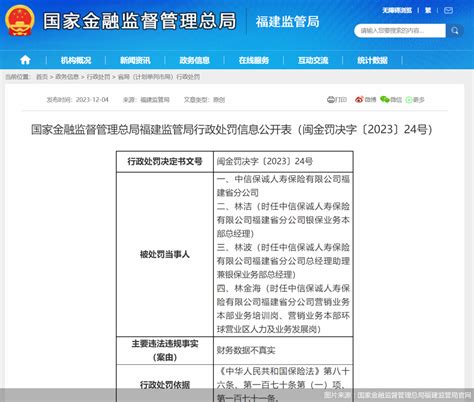474x402 pixels.
Task: Open the mail envelope icon
Action: click(x=448, y=10)
